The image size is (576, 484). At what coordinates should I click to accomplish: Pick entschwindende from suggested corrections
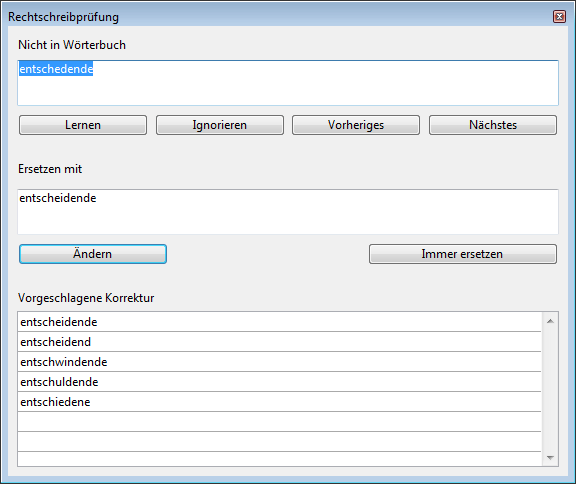click(x=279, y=362)
